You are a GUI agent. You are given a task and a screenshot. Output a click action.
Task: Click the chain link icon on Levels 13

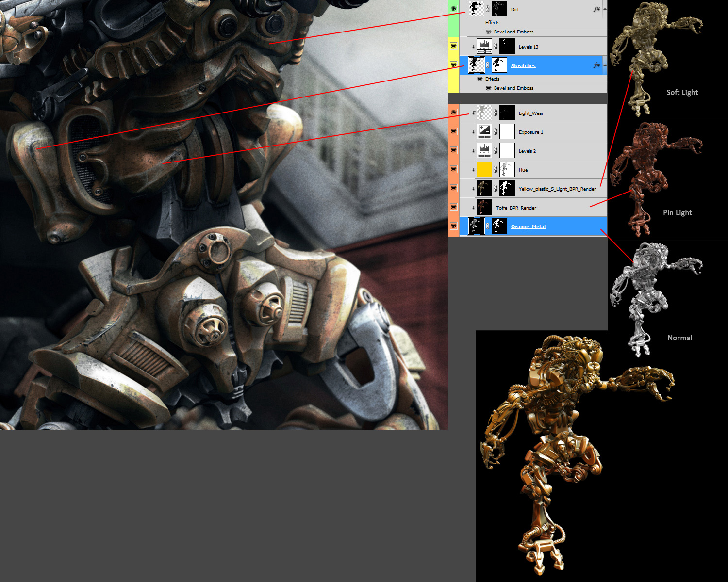(x=496, y=47)
